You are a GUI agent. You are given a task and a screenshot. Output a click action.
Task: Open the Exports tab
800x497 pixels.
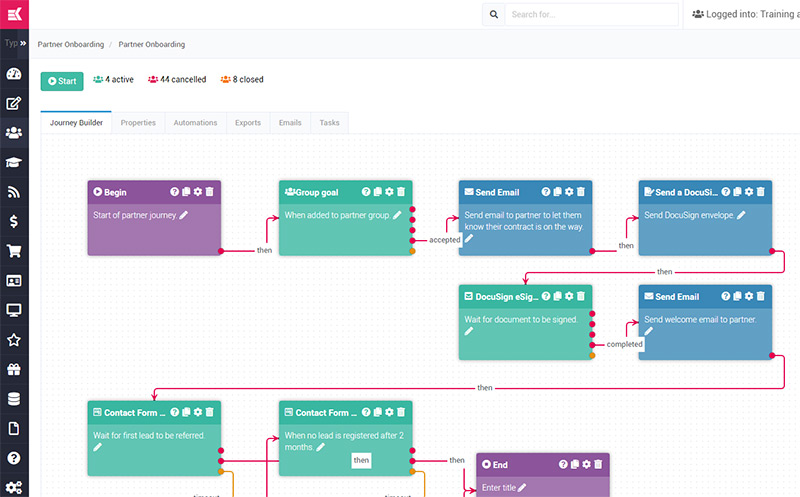(247, 123)
